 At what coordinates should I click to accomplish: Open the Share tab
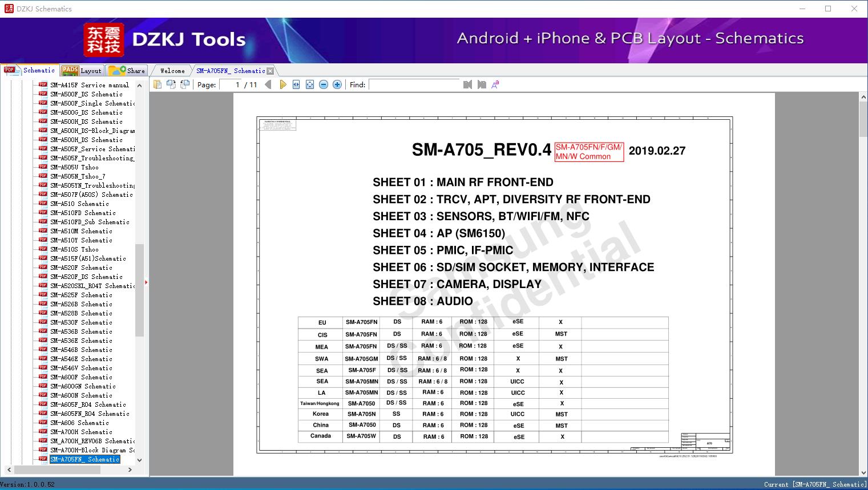[127, 71]
